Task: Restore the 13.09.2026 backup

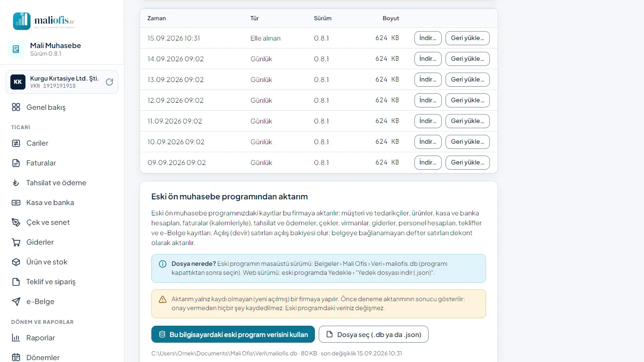Action: tap(468, 80)
